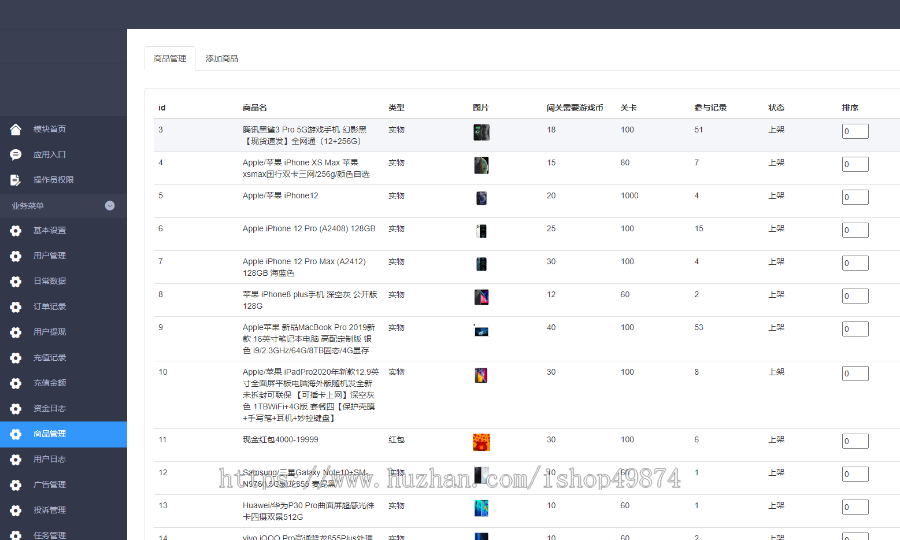Click 参与记录 value 51 in id 3 row
900x540 pixels.
click(x=699, y=130)
